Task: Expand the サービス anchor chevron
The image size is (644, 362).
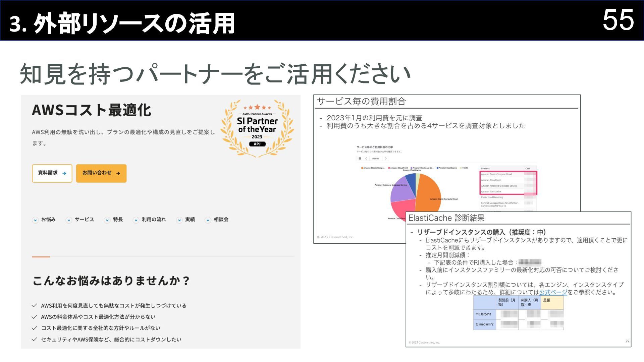Action: tap(69, 220)
